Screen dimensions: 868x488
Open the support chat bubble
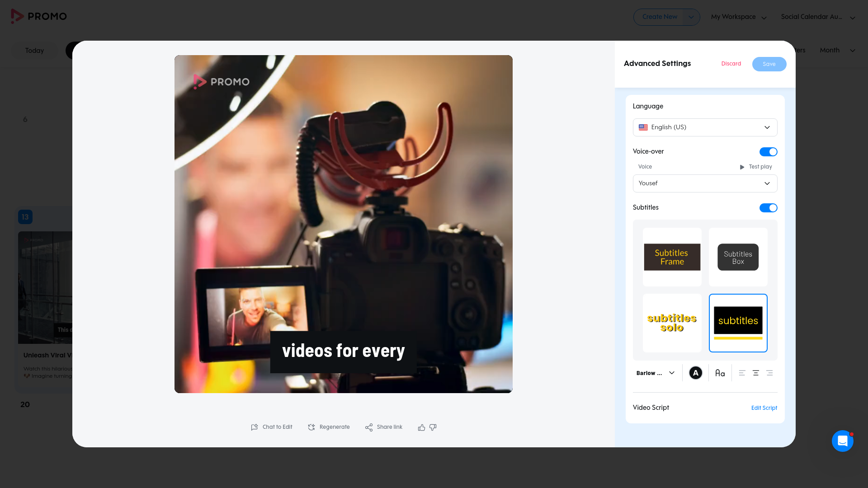[x=843, y=441]
